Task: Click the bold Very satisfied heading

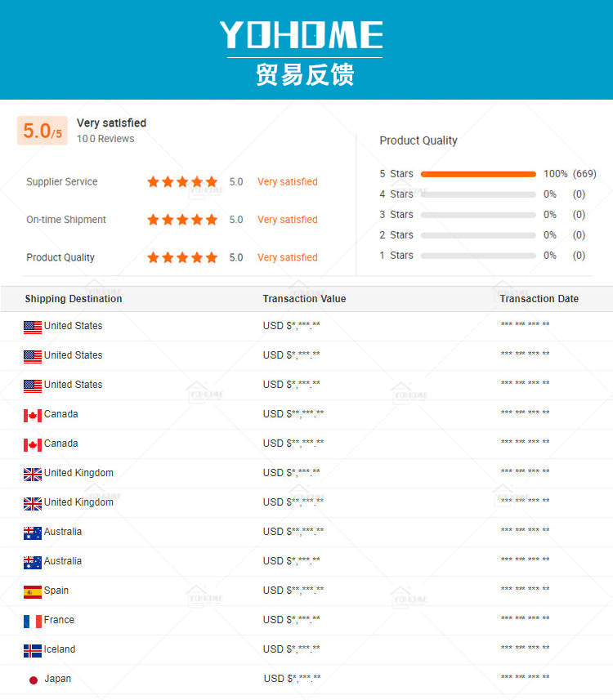Action: 112,123
